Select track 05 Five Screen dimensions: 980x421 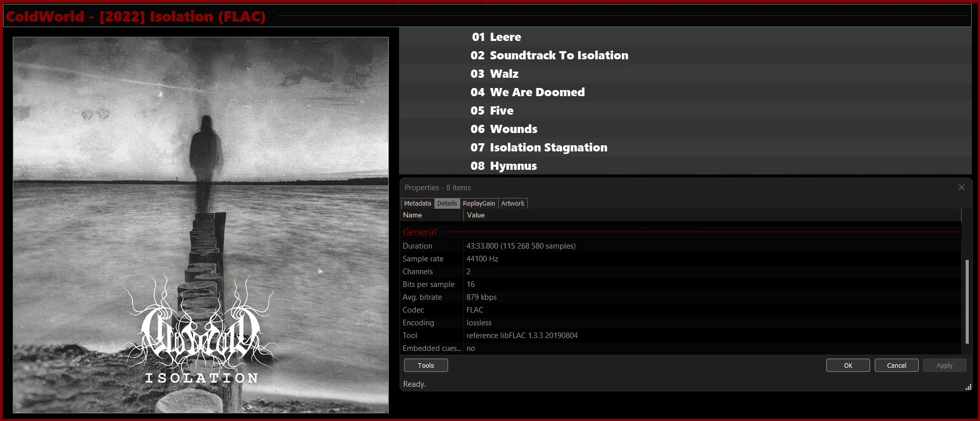tap(685, 110)
